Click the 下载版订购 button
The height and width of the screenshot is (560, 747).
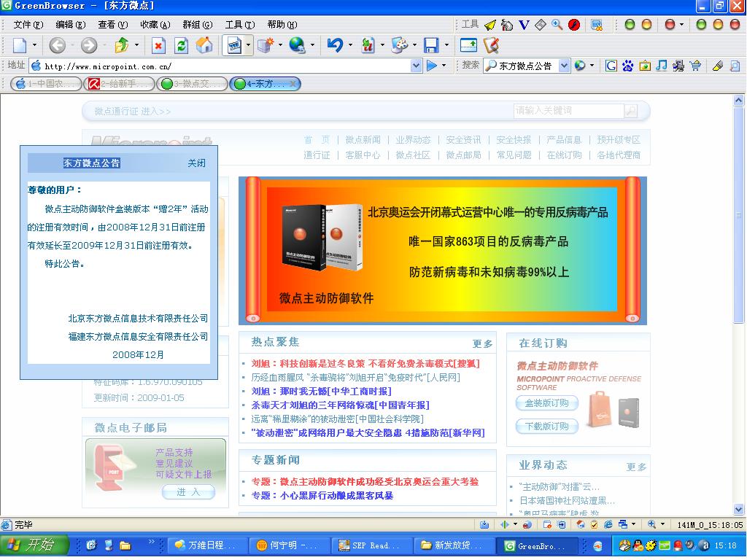547,426
